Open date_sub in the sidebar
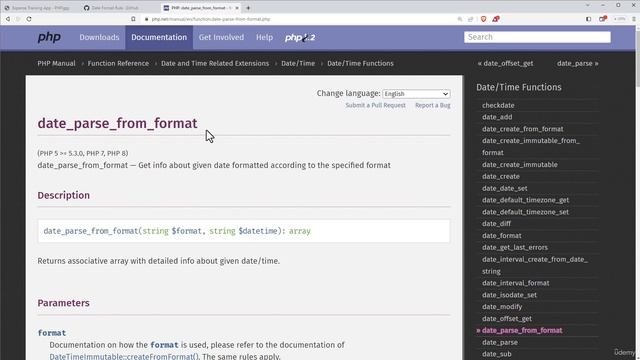 [x=496, y=354]
